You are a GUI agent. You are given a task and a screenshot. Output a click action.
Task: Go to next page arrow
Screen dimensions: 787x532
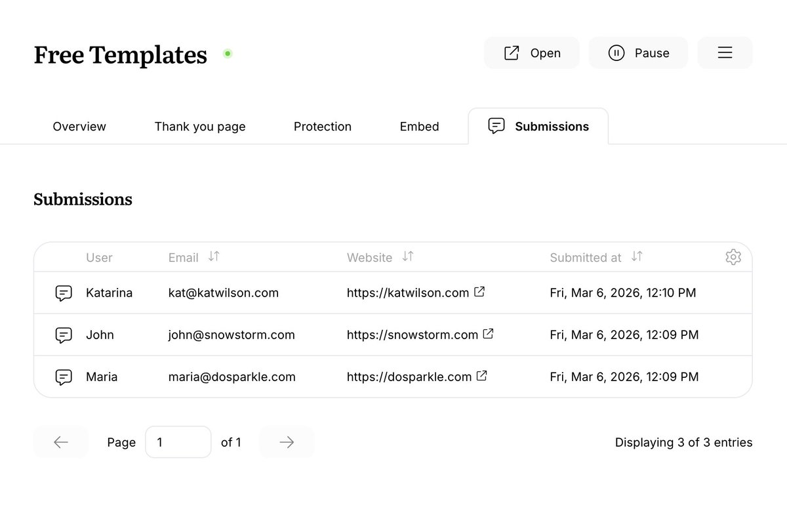[x=287, y=442]
